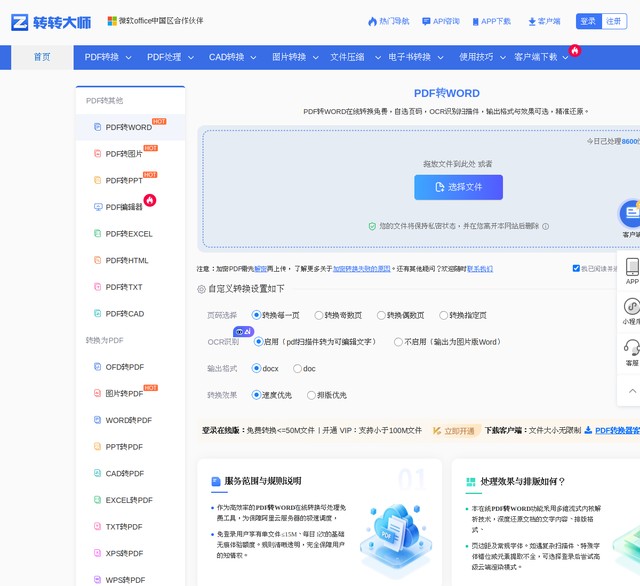Select 转换奇数页 radio option

pos(318,315)
